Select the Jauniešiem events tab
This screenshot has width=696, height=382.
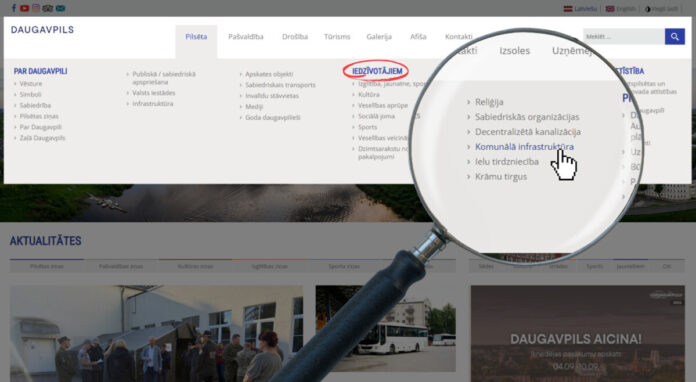coord(630,266)
